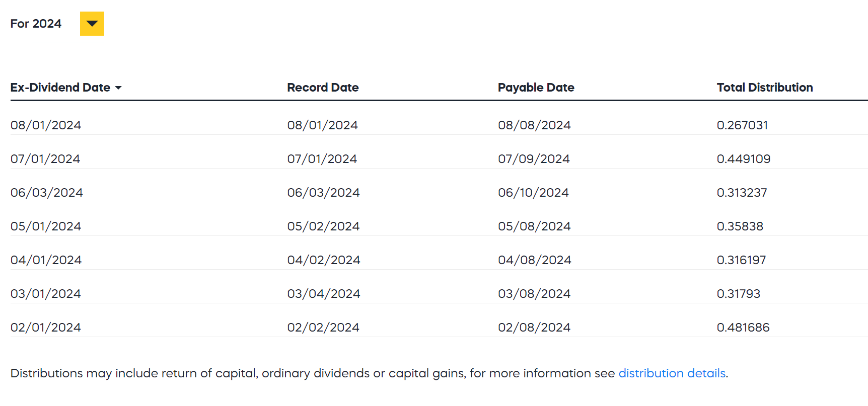Click the "For 2024" year selector text
The image size is (868, 406).
coord(36,24)
